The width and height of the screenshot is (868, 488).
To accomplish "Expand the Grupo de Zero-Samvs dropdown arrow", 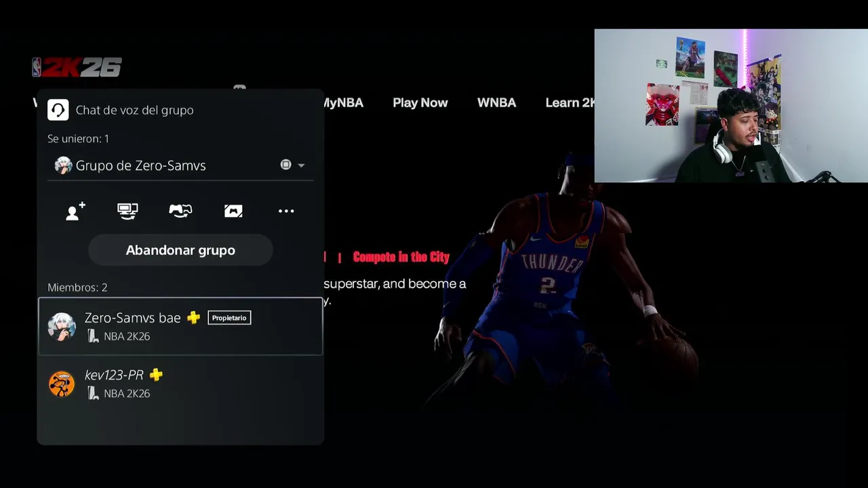I will [301, 165].
